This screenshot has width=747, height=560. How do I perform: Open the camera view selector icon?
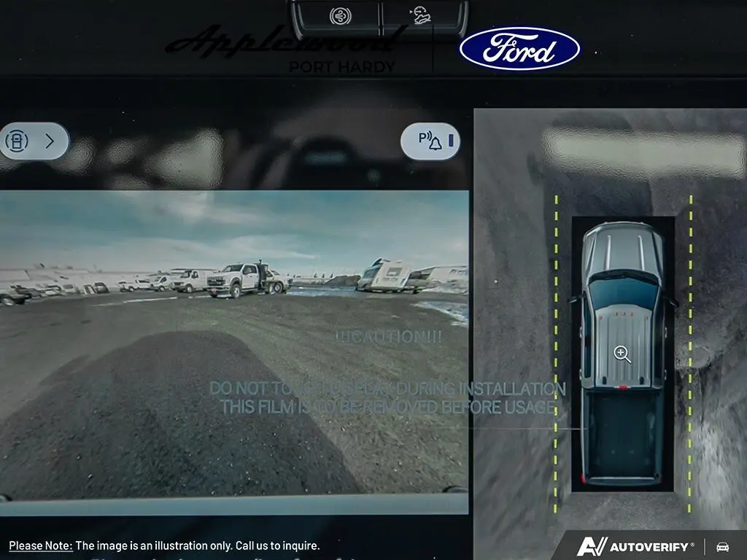[17, 141]
